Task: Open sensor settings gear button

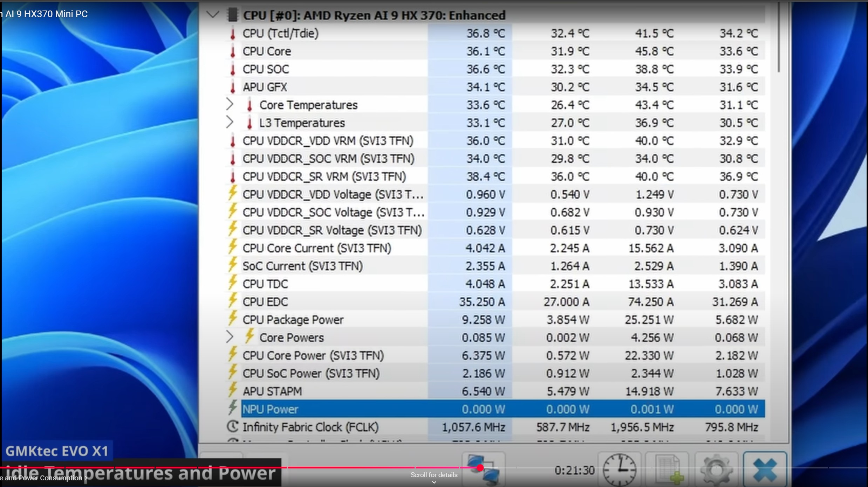Action: click(x=716, y=469)
